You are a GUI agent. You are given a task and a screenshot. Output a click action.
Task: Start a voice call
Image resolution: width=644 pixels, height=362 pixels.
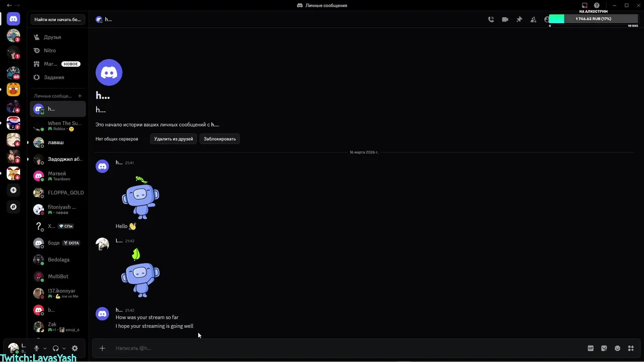click(491, 20)
